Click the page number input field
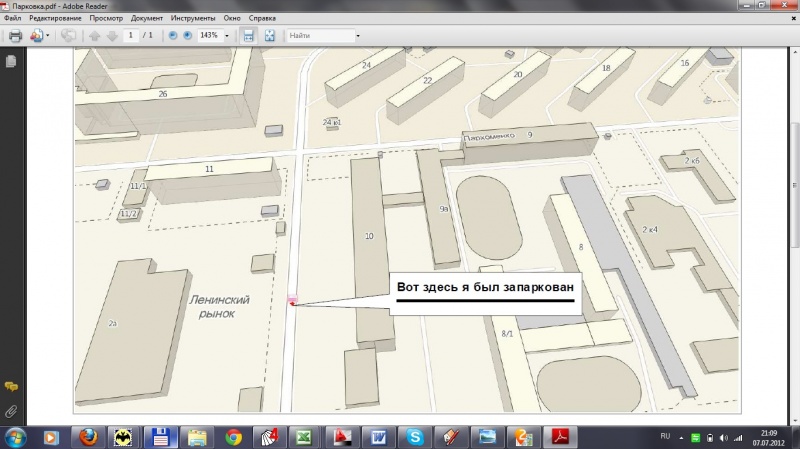800x449 pixels. 133,36
